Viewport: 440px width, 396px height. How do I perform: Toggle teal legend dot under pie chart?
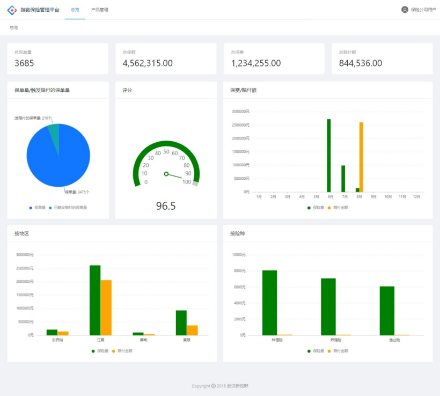point(50,208)
